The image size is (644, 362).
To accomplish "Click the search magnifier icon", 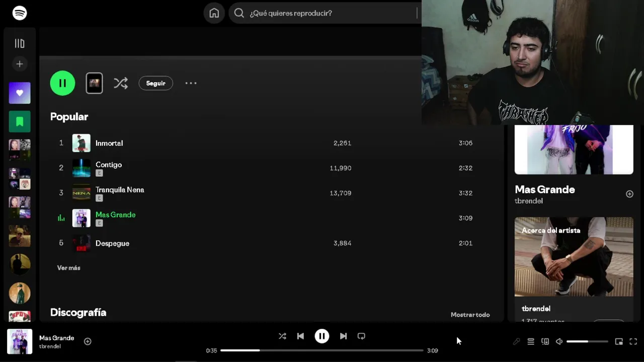I will (239, 13).
